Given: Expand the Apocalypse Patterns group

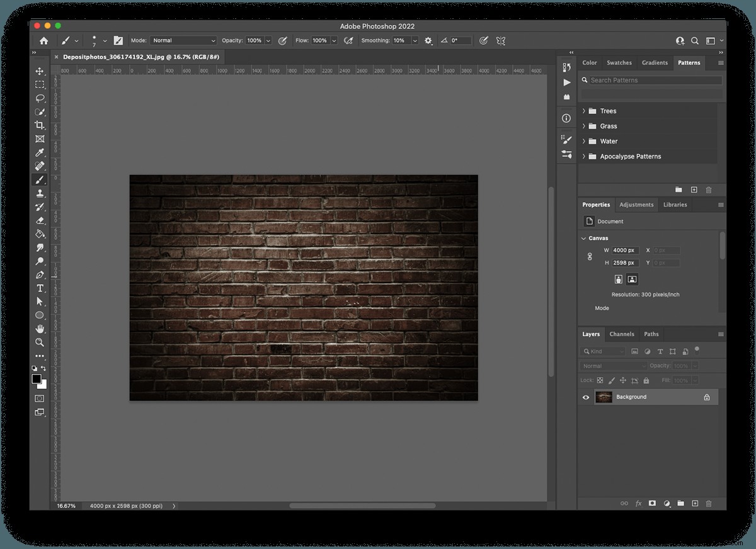Looking at the screenshot, I should click(583, 156).
